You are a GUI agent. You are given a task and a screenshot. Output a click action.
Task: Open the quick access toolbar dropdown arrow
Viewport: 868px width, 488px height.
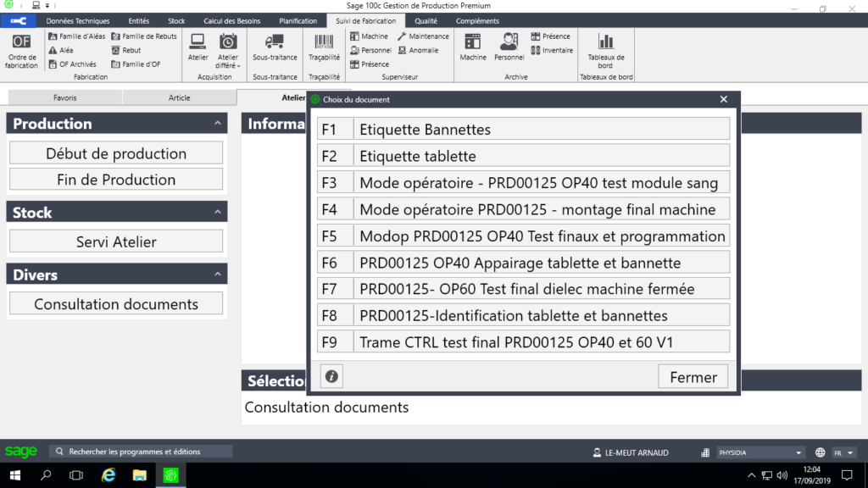coord(47,6)
